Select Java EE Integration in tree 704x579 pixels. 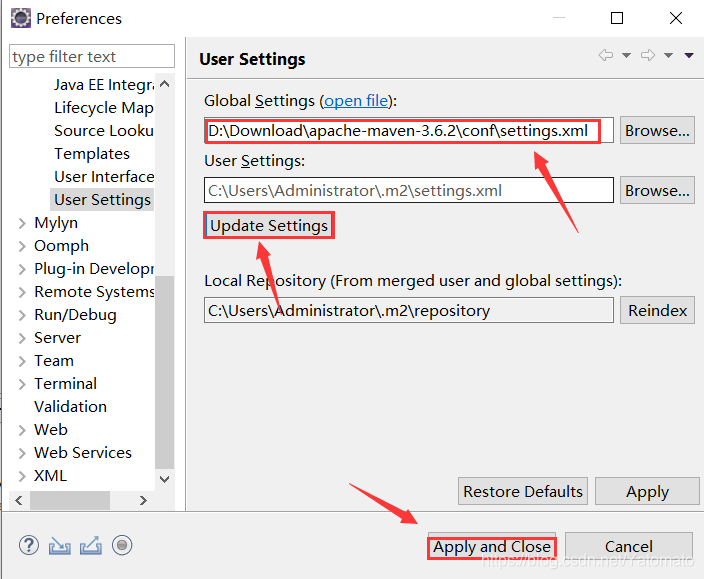pos(104,85)
